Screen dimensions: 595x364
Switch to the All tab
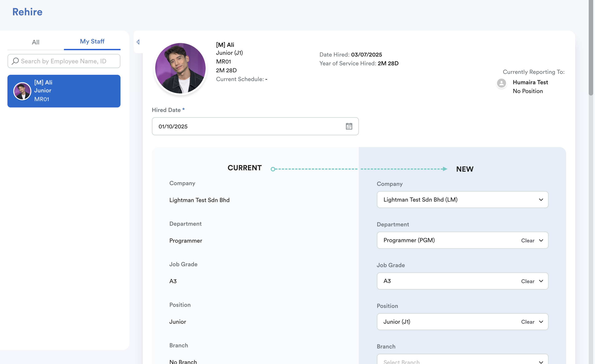click(36, 42)
